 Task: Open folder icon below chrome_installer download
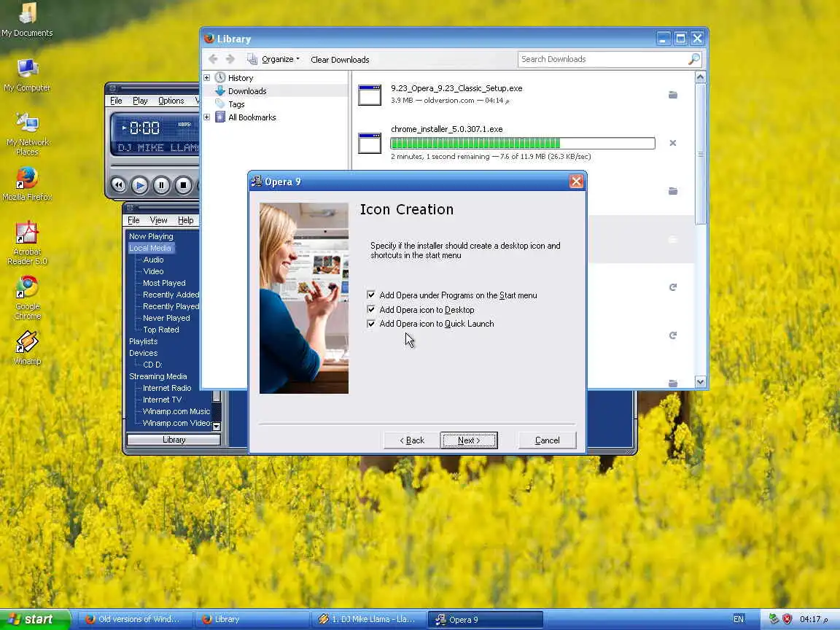[673, 191]
